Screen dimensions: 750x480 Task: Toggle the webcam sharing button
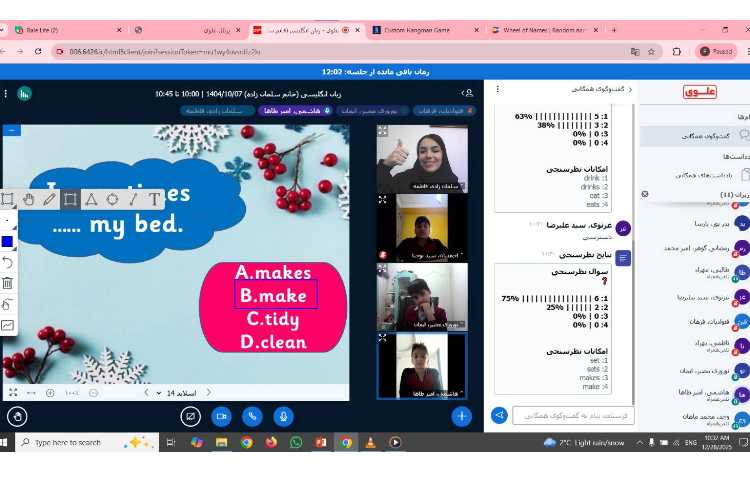click(221, 416)
